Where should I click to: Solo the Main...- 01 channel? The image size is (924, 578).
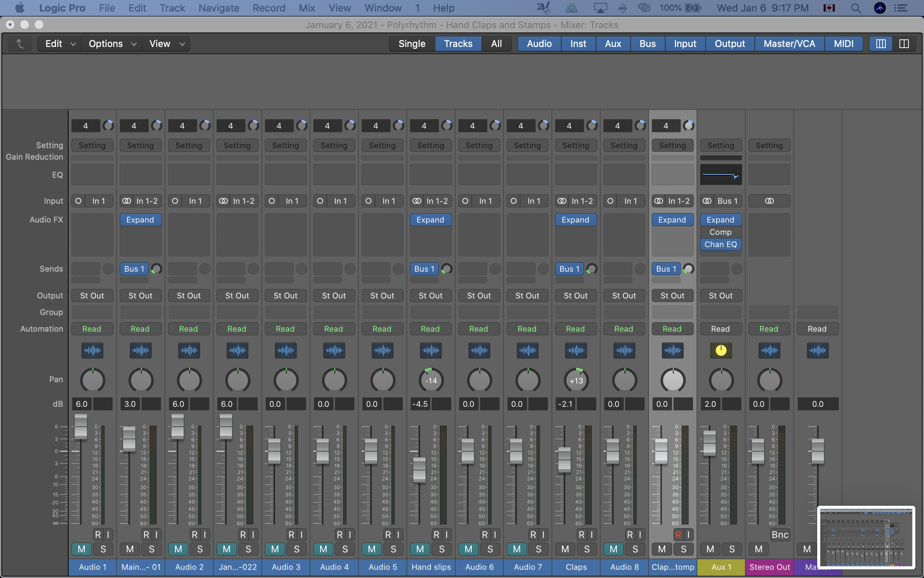coord(152,549)
